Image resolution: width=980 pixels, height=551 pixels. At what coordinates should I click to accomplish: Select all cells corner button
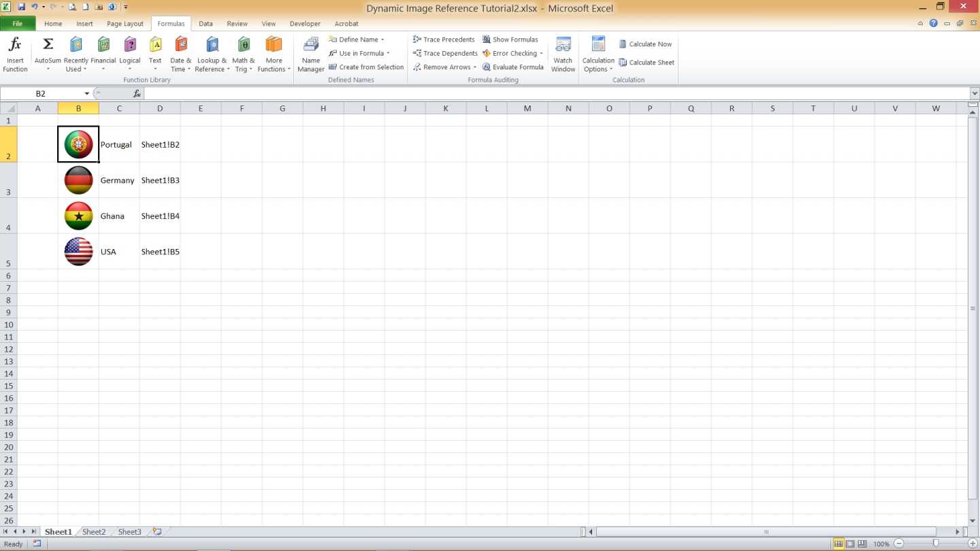(x=8, y=108)
